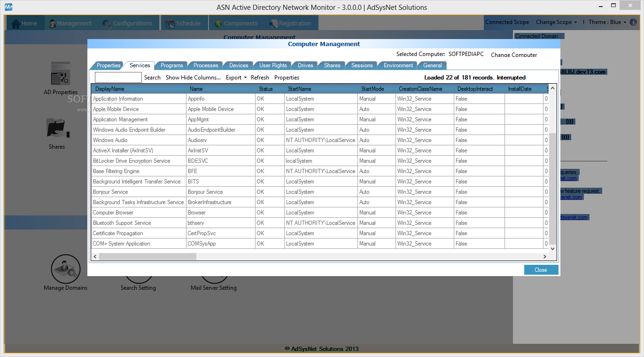Switch to the Processes tab

[x=206, y=65]
